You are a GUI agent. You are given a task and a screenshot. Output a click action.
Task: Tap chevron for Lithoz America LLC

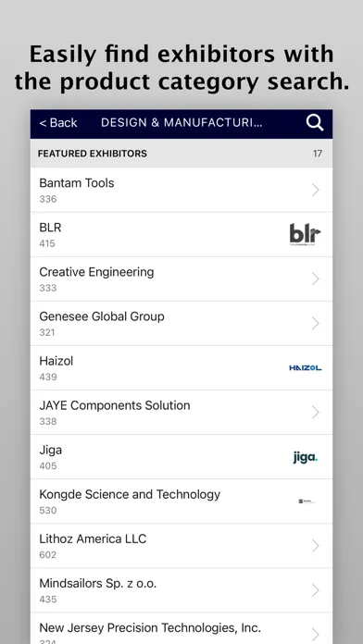click(316, 546)
